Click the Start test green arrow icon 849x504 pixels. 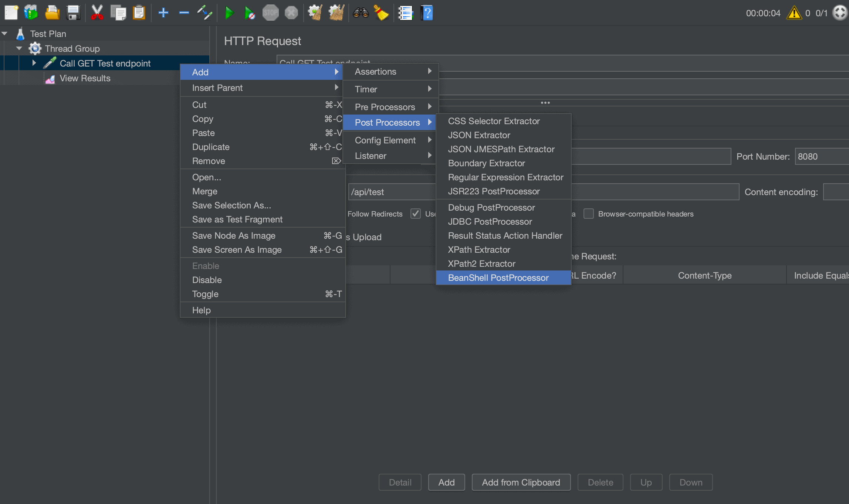229,13
